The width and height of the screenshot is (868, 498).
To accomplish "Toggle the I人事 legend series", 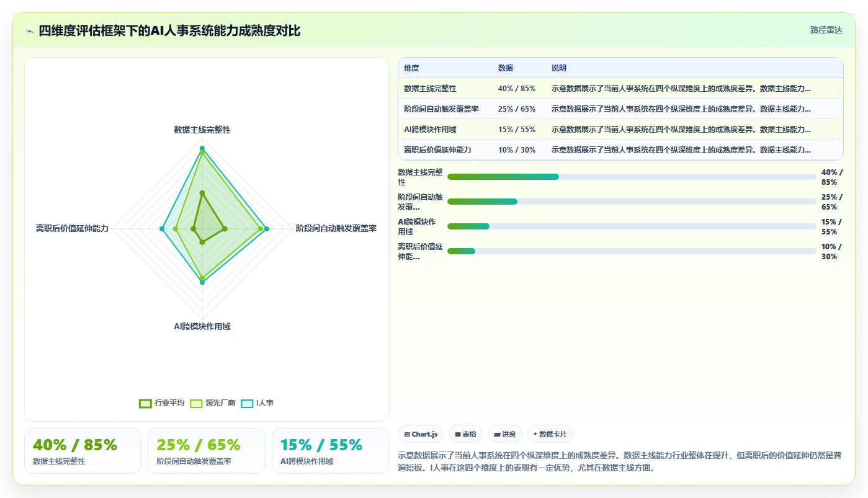I will click(257, 403).
